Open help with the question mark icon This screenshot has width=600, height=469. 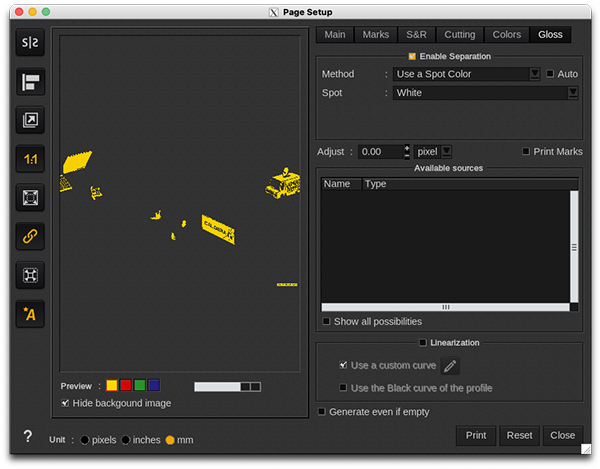pyautogui.click(x=27, y=437)
